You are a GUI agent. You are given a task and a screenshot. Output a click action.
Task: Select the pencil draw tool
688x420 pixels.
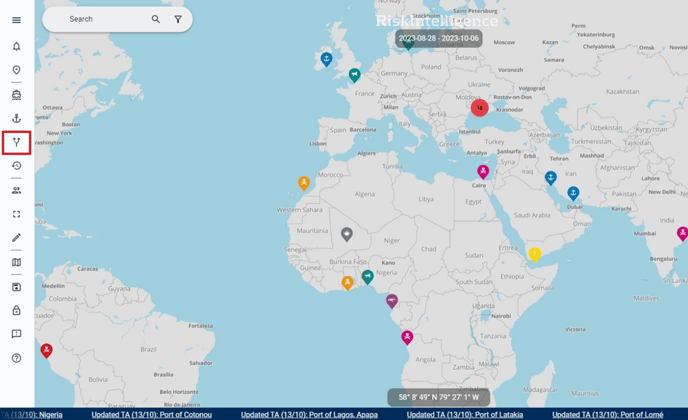(16, 238)
